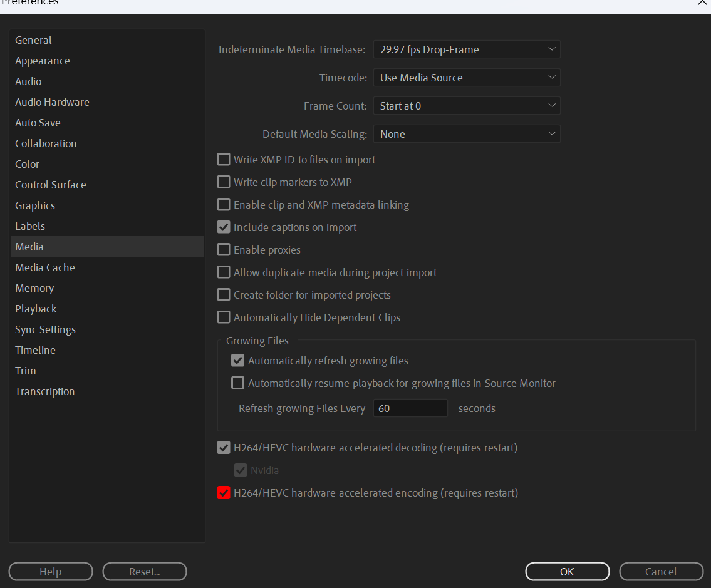Click the OK button

pyautogui.click(x=567, y=572)
